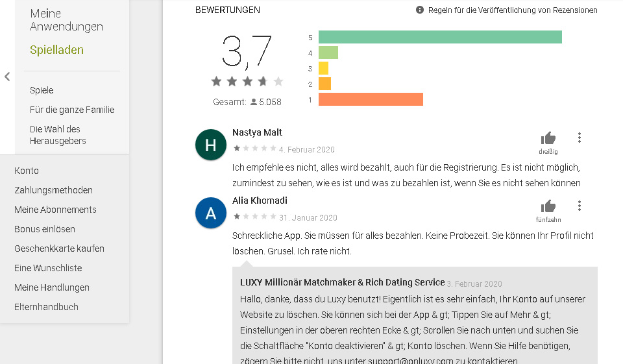The height and width of the screenshot is (364, 623).
Task: Like Nastya Malt's review with thumbs-up
Action: pos(548,138)
